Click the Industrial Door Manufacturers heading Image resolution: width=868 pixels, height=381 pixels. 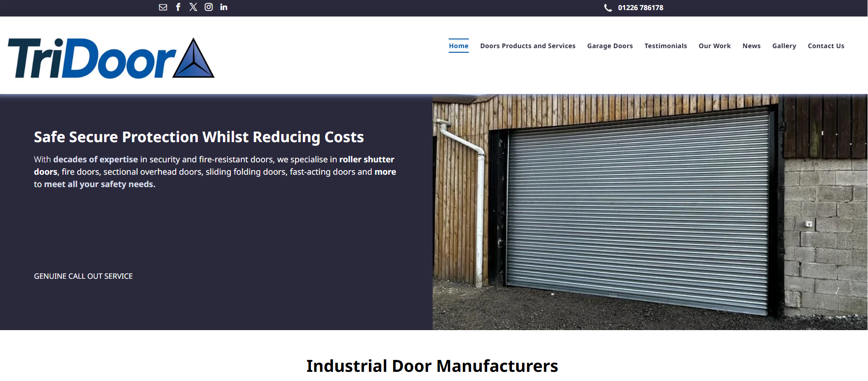click(x=432, y=366)
